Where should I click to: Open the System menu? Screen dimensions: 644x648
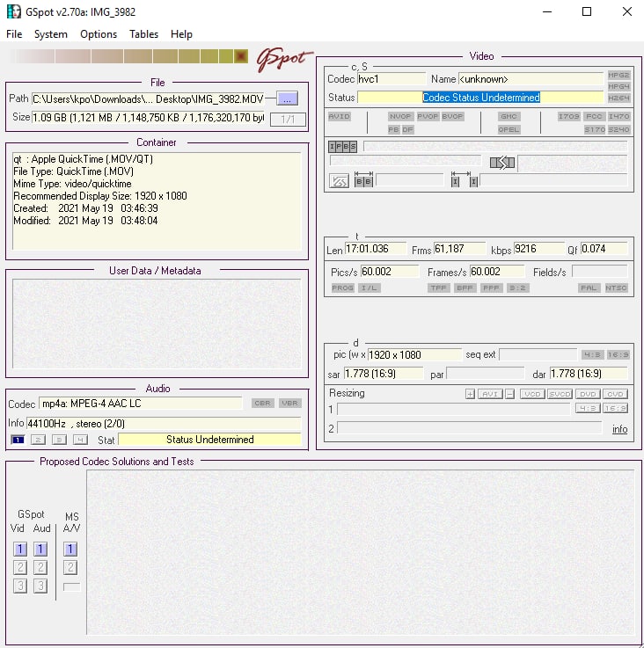point(50,34)
